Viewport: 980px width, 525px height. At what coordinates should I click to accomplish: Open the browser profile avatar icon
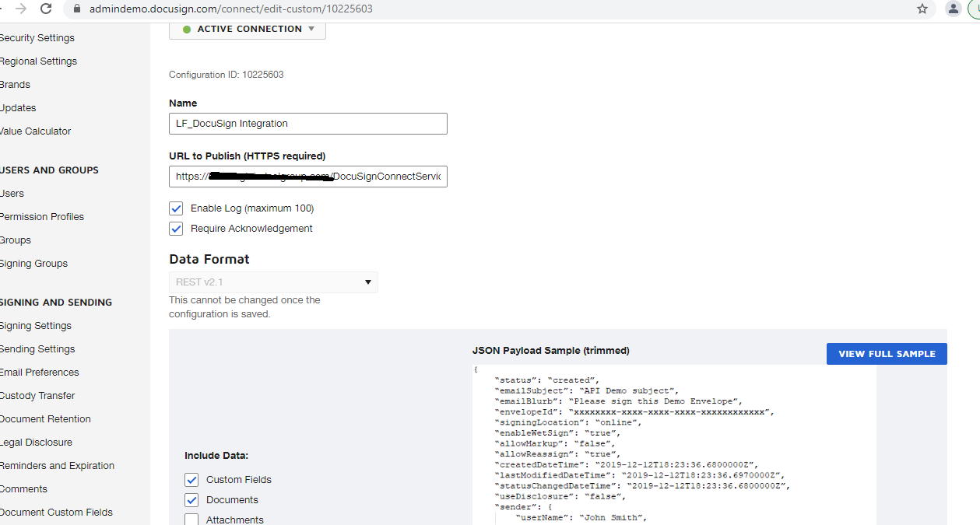[x=953, y=9]
